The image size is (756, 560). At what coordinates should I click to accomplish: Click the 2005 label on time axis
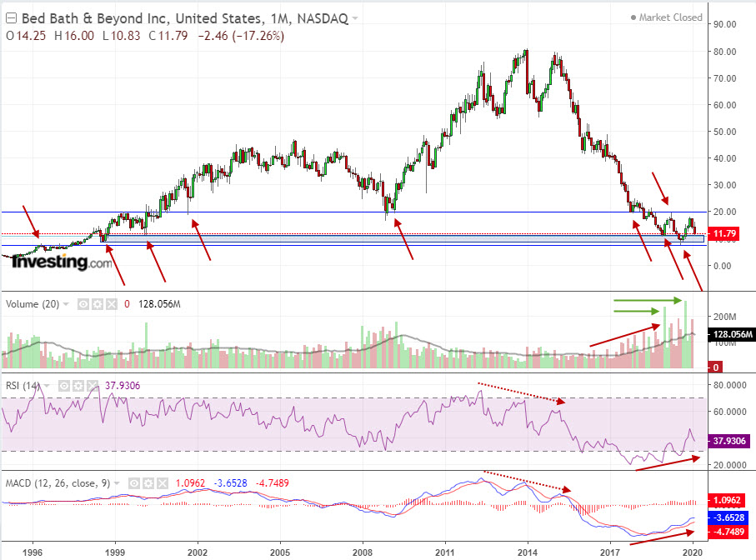pyautogui.click(x=279, y=552)
